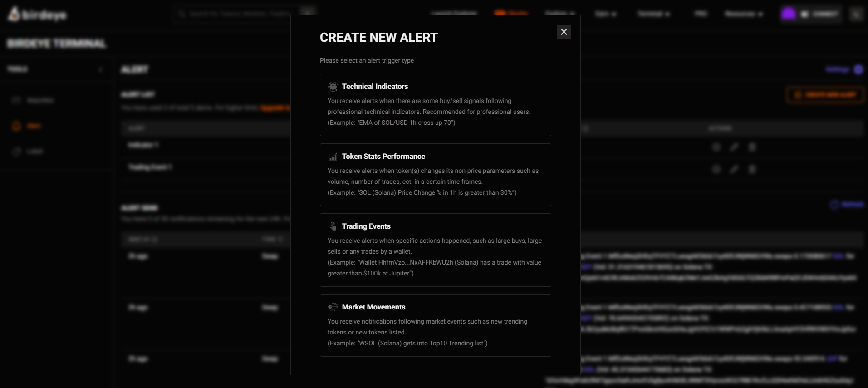Viewport: 868px width, 388px height.
Task: Click the SOL Price Change % example text
Action: [x=422, y=192]
